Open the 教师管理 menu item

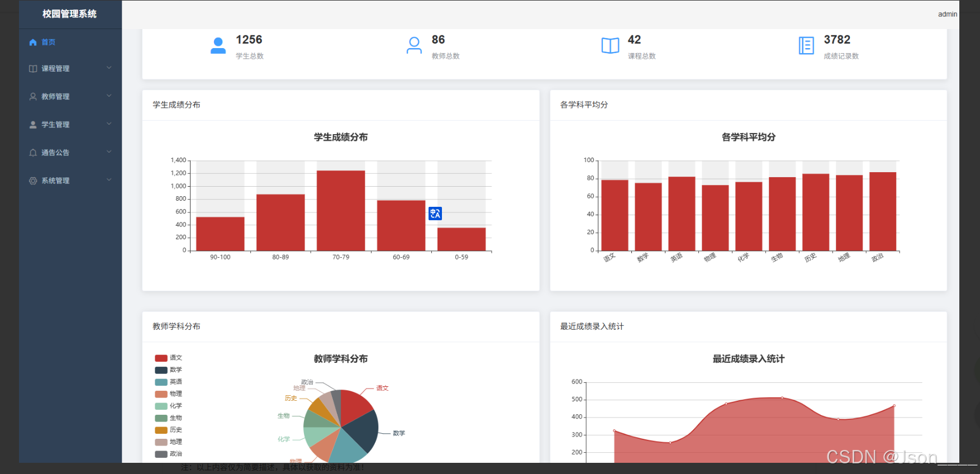tap(70, 97)
